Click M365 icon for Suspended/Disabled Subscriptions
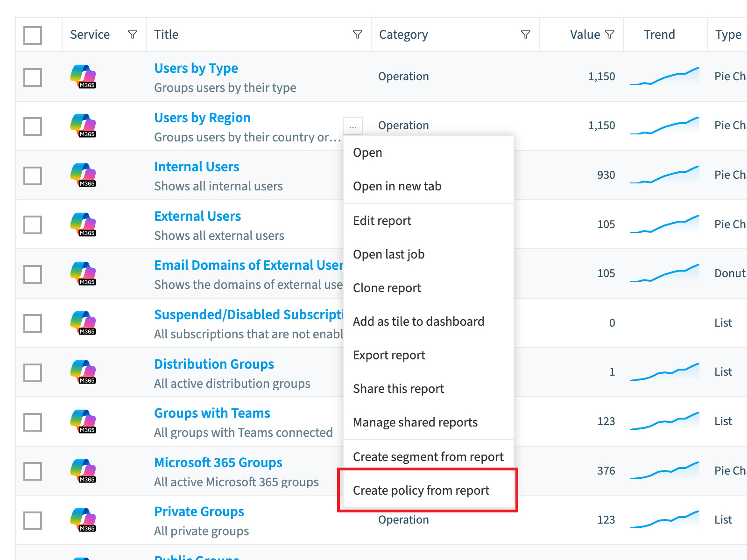Screen dimensions: 747x560 [x=83, y=323]
